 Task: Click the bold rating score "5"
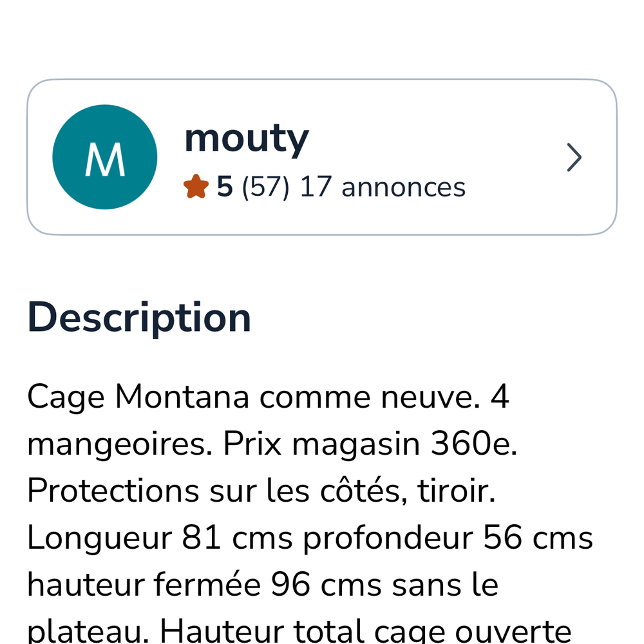pyautogui.click(x=225, y=187)
